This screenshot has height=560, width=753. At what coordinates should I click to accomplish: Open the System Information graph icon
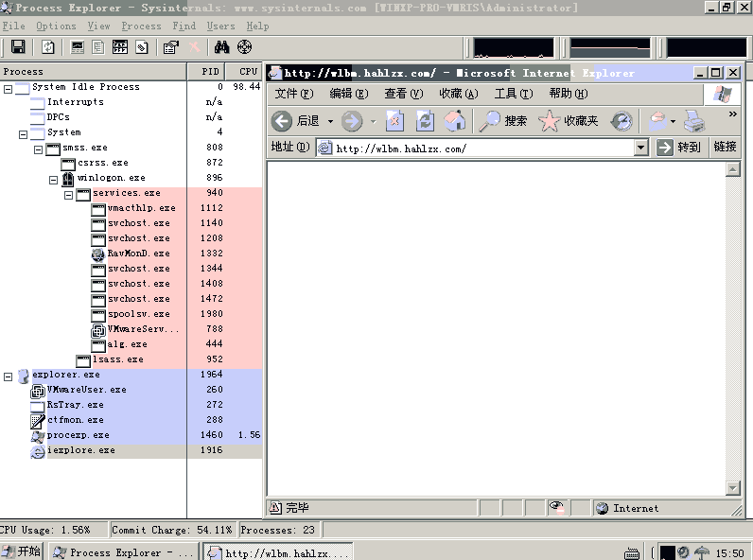77,47
